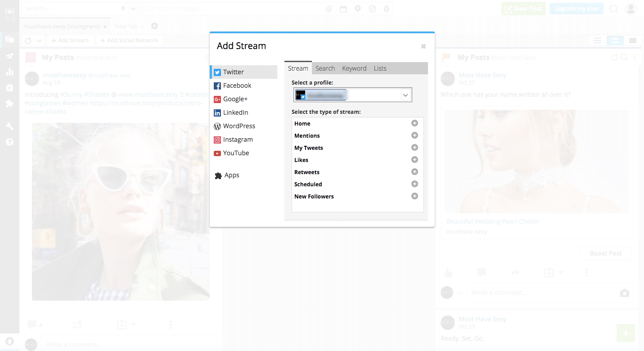This screenshot has height=351, width=644.
Task: Switch to the musthave.sexy (Instagram) tab
Action: [65, 26]
